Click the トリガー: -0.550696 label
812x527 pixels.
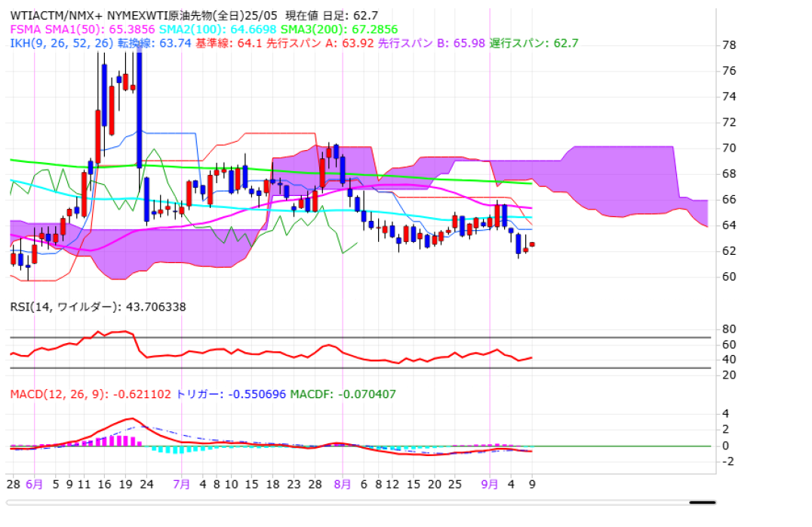[x=231, y=394]
